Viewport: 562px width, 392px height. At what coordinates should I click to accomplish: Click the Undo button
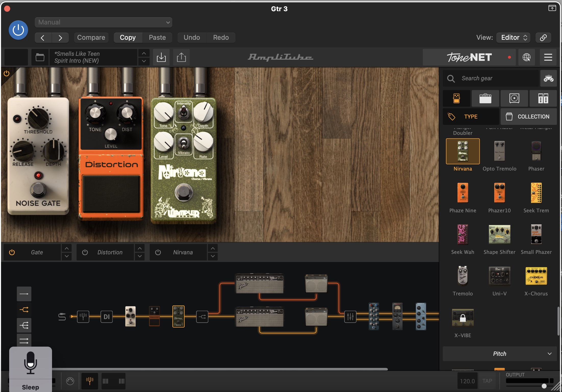192,38
